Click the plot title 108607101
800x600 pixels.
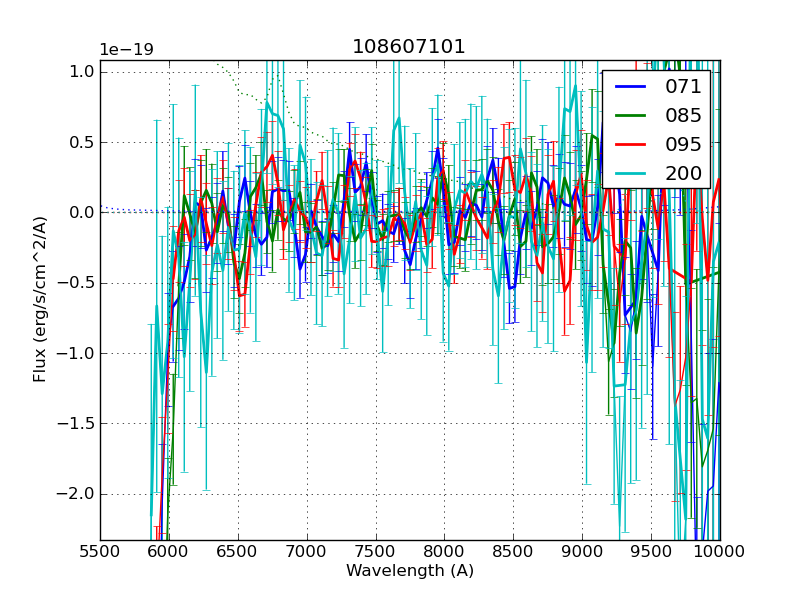tap(409, 47)
